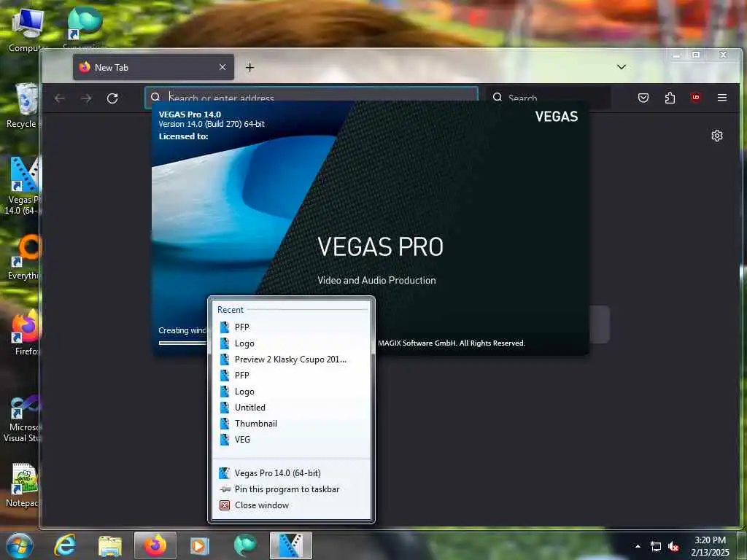747x560 pixels.
Task: Expand the list all tabs chevron
Action: 622,66
